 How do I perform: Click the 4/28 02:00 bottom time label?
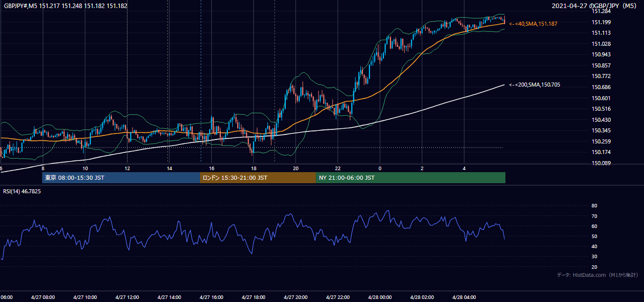[421, 297]
